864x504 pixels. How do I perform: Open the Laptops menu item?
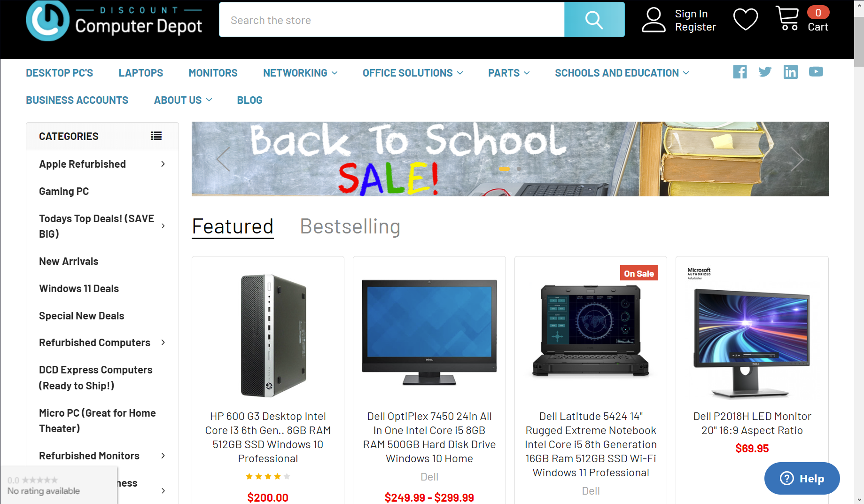click(141, 73)
